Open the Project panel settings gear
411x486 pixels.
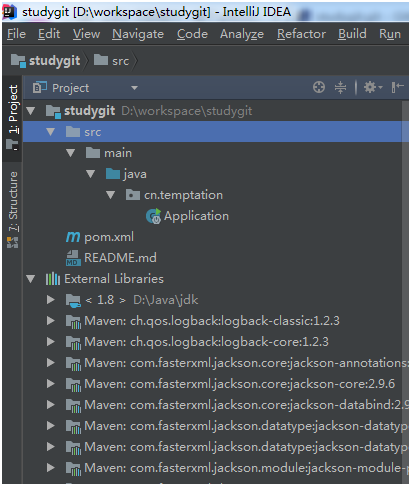point(373,87)
